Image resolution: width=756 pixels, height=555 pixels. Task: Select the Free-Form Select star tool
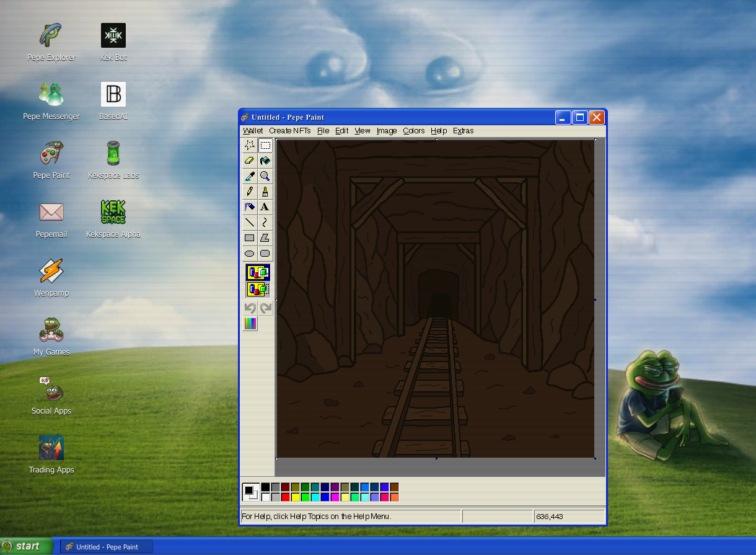tap(250, 145)
